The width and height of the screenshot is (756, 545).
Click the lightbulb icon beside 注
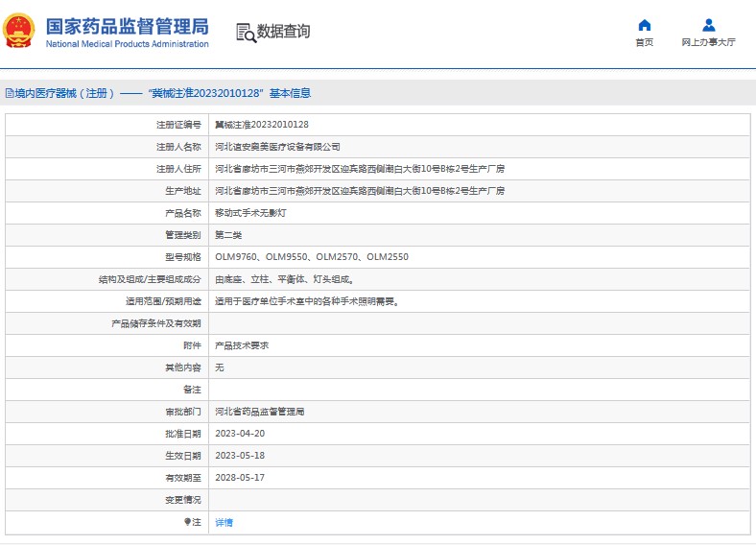tap(188, 522)
